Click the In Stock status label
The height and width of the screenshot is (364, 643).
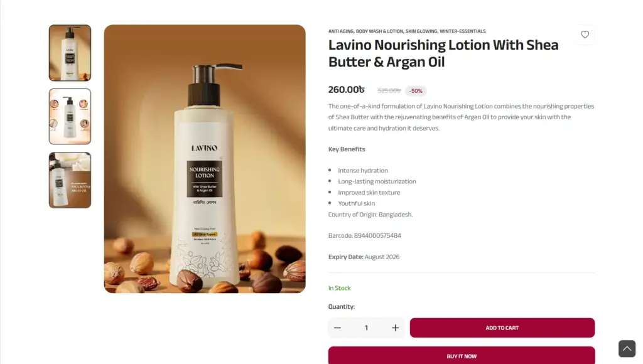coord(339,288)
